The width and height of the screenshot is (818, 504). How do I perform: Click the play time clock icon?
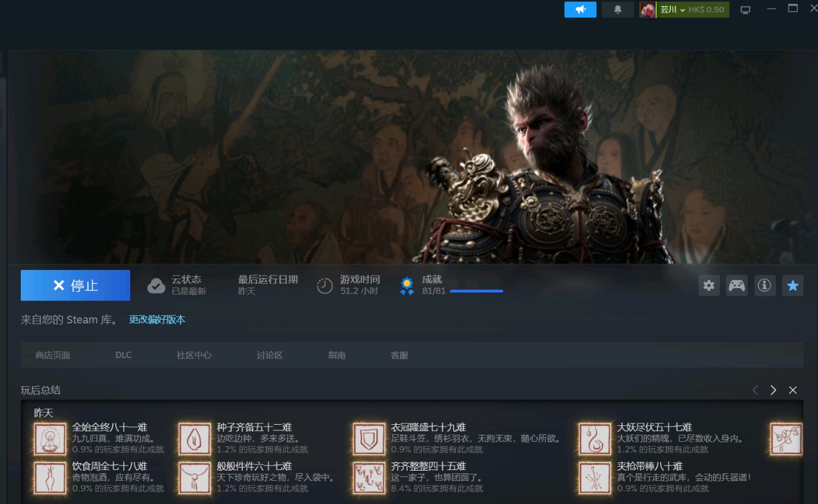point(325,286)
